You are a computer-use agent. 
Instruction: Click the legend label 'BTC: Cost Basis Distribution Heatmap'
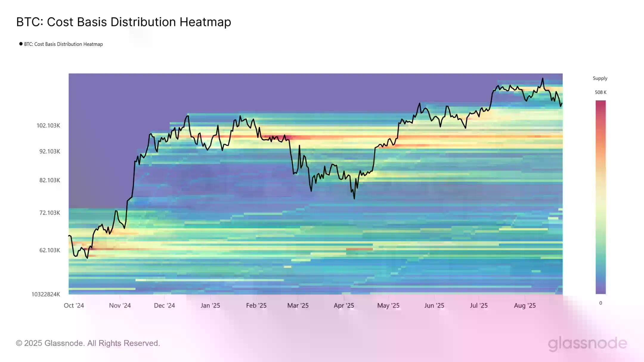63,44
